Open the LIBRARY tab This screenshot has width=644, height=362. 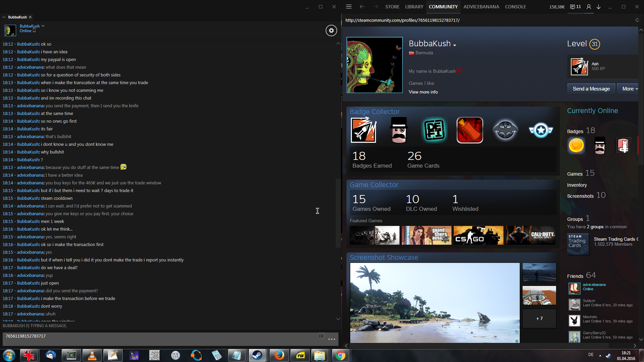point(414,7)
